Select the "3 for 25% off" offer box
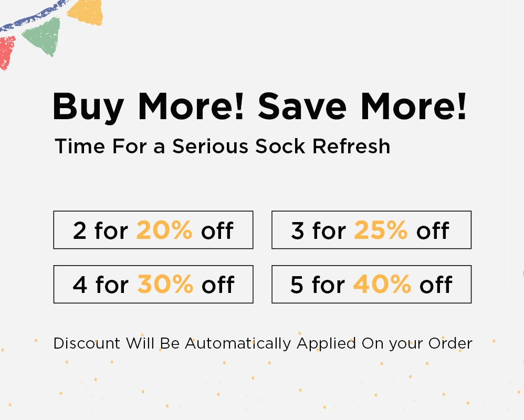 coord(371,230)
